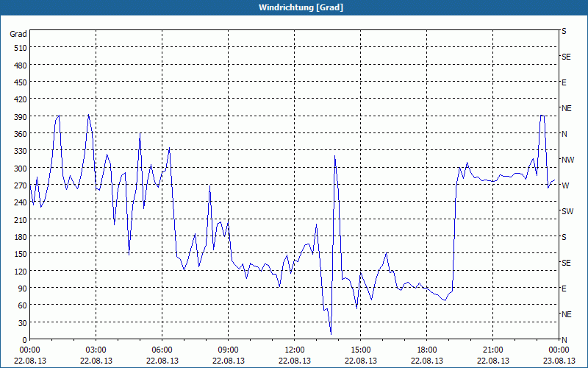Click the 22.08.13 date under 12:00
The image size is (588, 368).
pos(295,361)
